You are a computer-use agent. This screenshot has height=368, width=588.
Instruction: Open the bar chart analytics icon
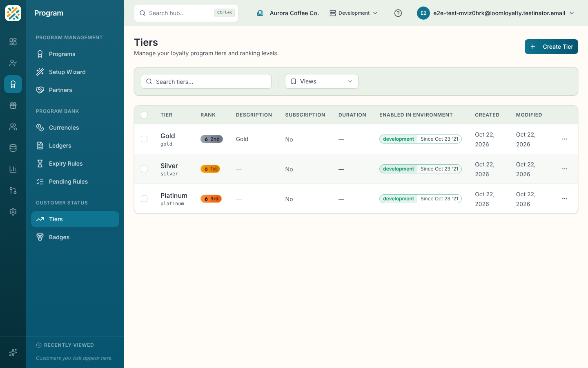coord(13,169)
